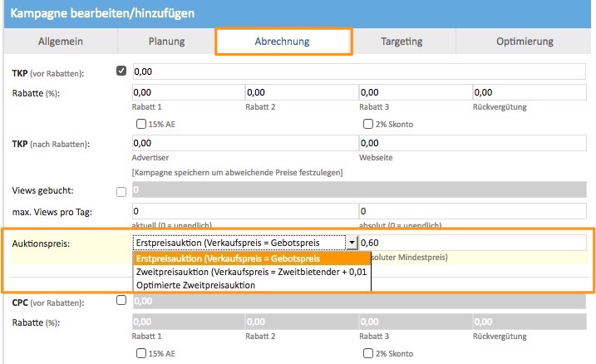
Task: Open the Allgemein tab
Action: (61, 41)
